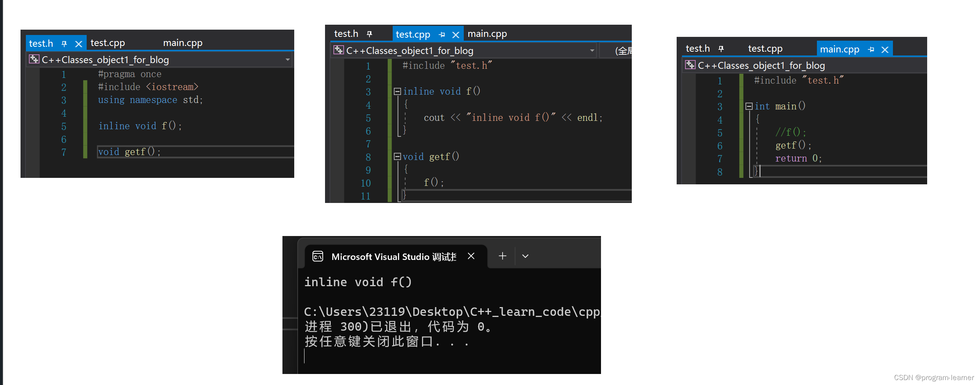Close test.h tab in left editor
This screenshot has height=385, width=980.
(x=78, y=44)
